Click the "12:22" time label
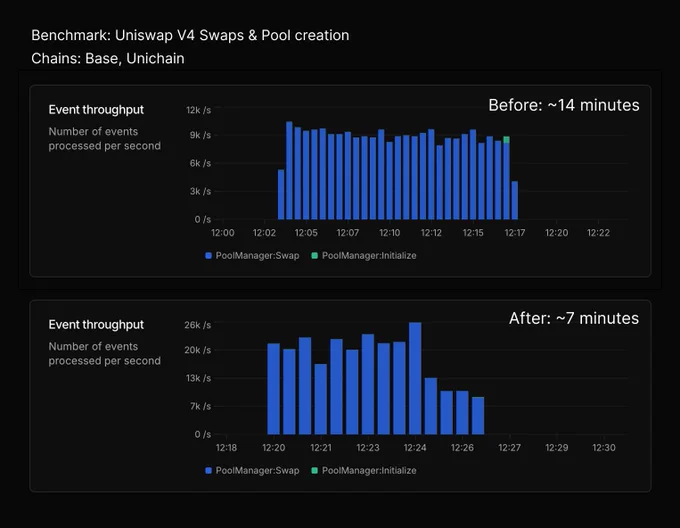Viewport: 680px width, 528px height. click(x=598, y=233)
